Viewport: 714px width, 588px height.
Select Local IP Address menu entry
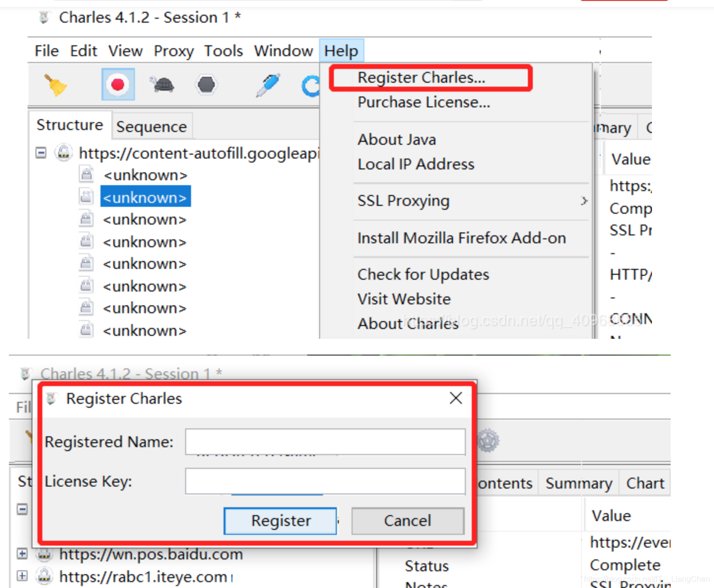tap(416, 164)
